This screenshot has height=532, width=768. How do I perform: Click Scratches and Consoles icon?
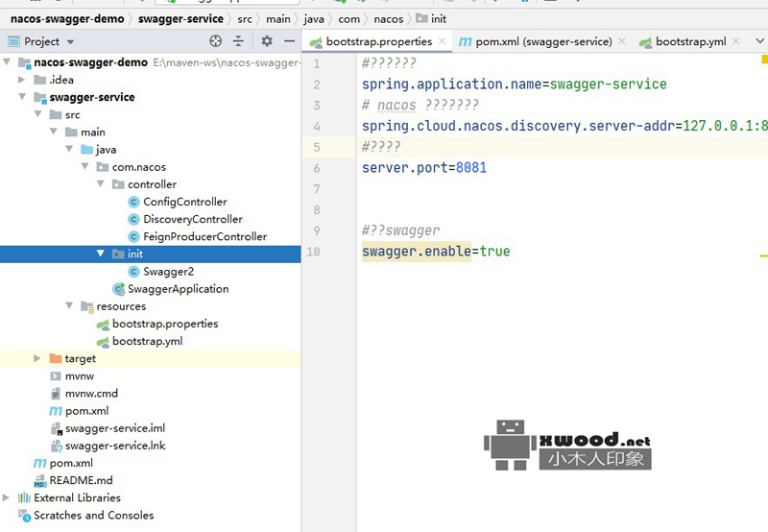tap(25, 516)
